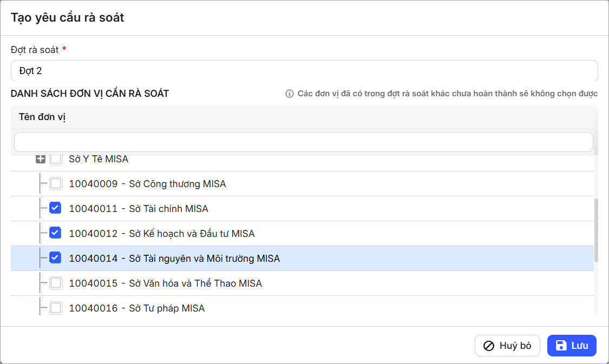Image resolution: width=609 pixels, height=364 pixels.
Task: Check the Sở Công thương MISA checkbox
Action: 56,184
